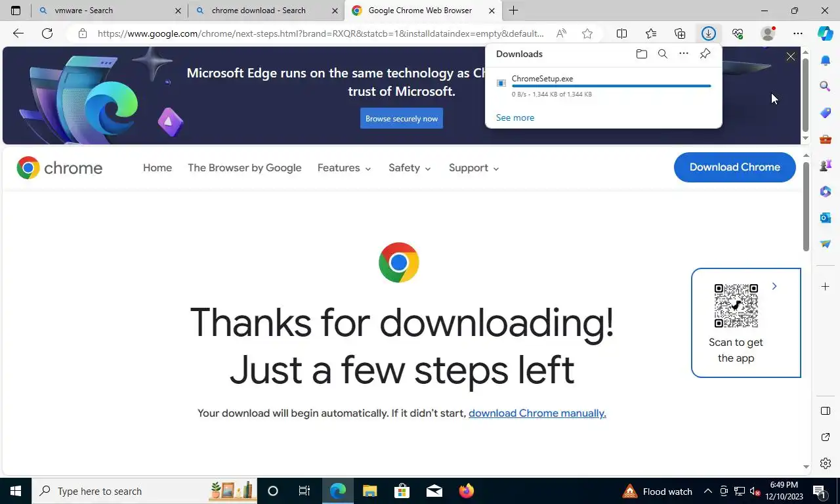
Task: Click the address bar URL field
Action: click(320, 33)
